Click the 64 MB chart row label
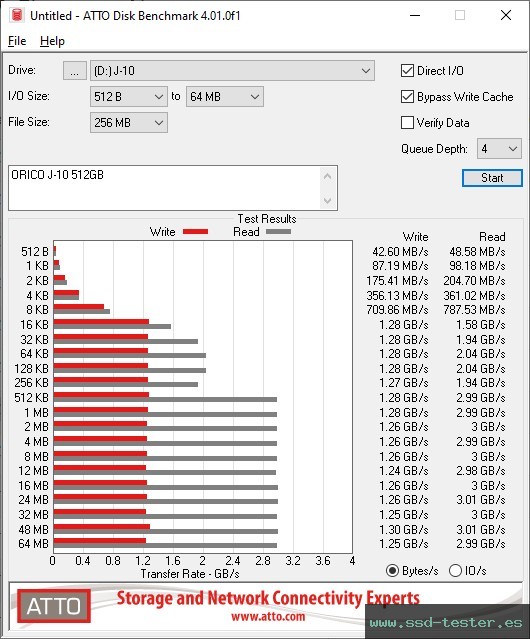 pos(33,544)
